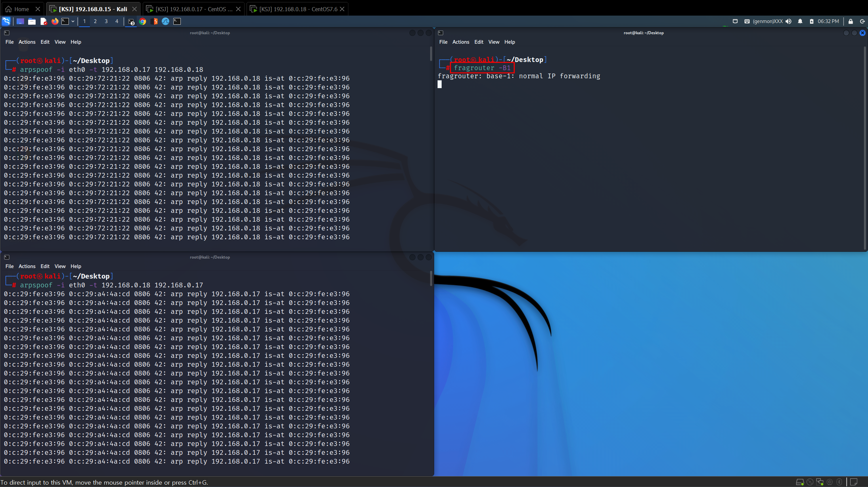Open File menu in top-left terminal

9,42
